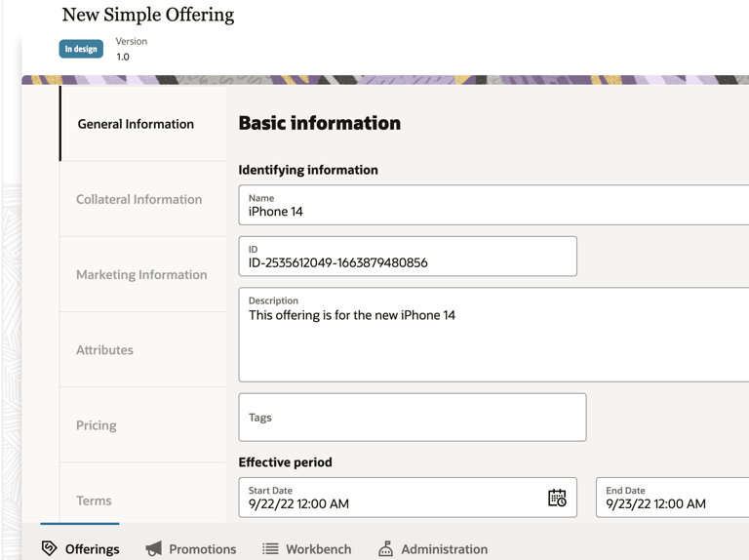
Task: Open the Workbench navigation label
Action: tap(318, 549)
